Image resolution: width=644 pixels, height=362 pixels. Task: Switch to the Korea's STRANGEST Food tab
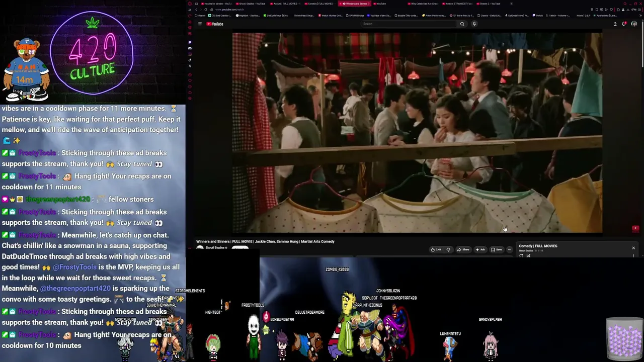(x=458, y=4)
